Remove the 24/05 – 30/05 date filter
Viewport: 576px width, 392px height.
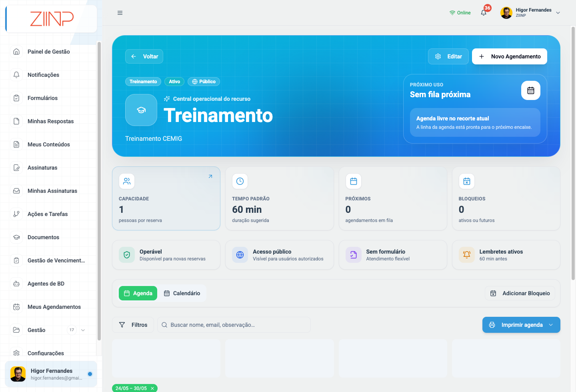point(152,388)
